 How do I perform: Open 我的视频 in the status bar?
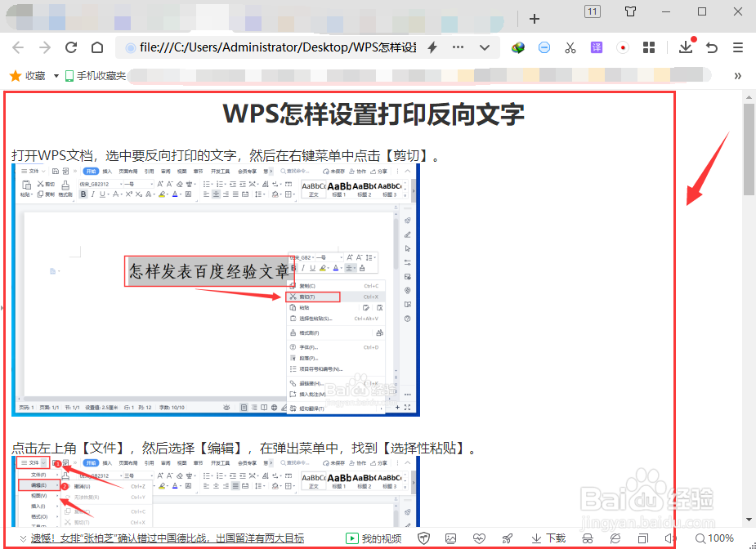click(374, 538)
